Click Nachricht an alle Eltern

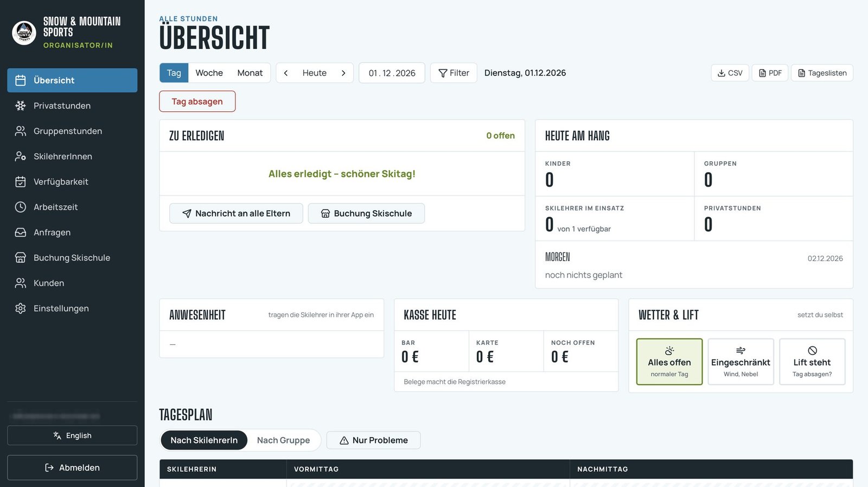click(x=236, y=213)
